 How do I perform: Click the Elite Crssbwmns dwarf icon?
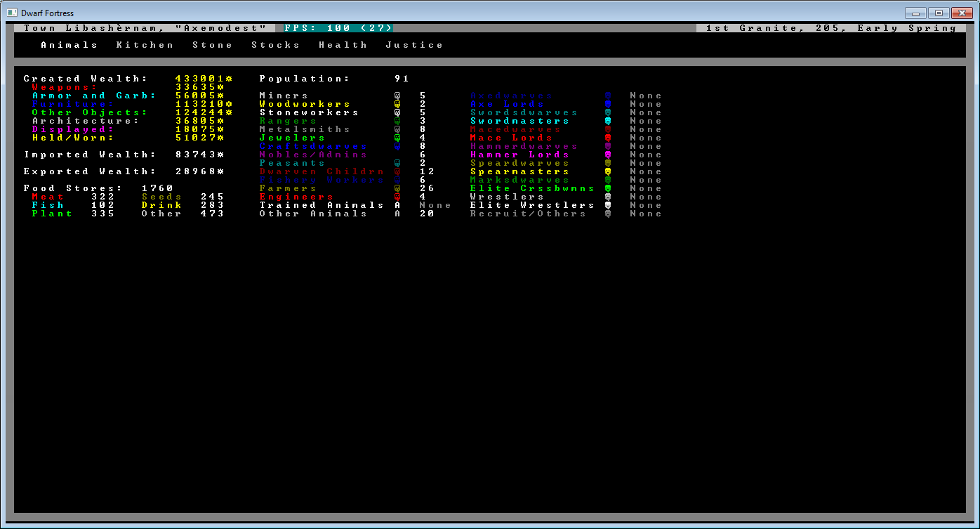[608, 188]
